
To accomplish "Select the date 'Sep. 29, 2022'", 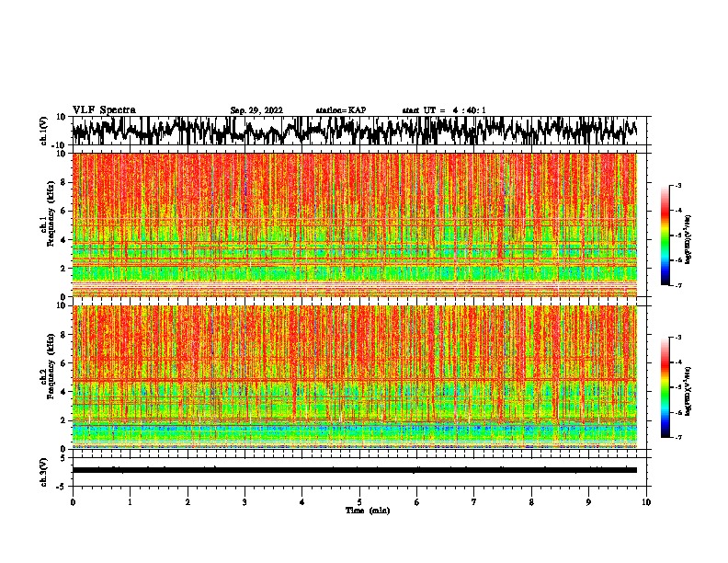I will (x=256, y=110).
